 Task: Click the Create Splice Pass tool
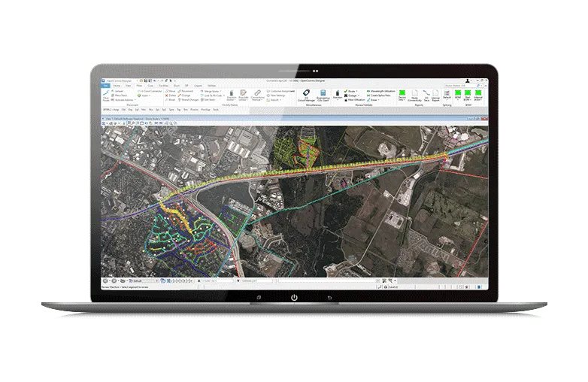pos(381,95)
